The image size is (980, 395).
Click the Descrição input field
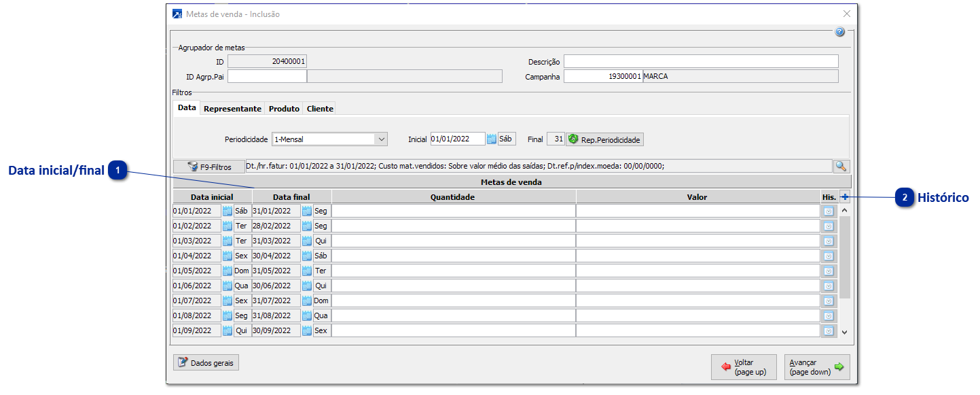(701, 61)
